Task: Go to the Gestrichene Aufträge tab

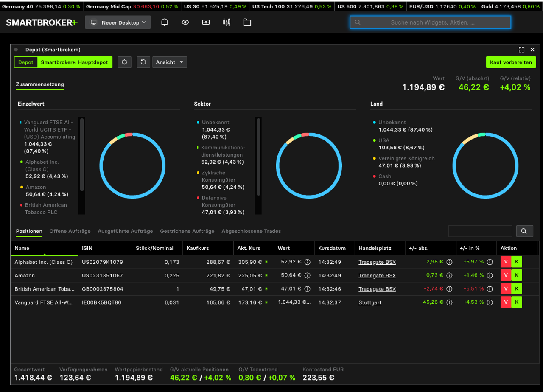Action: (187, 231)
